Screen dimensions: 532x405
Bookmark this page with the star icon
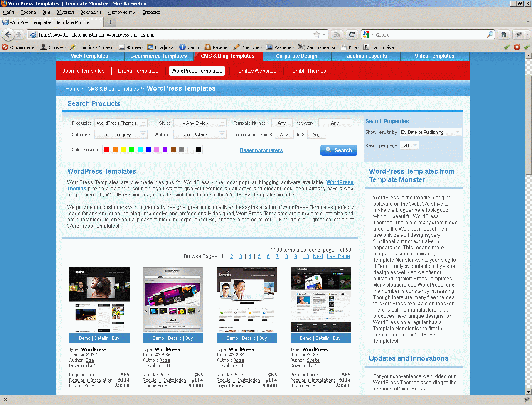point(317,34)
